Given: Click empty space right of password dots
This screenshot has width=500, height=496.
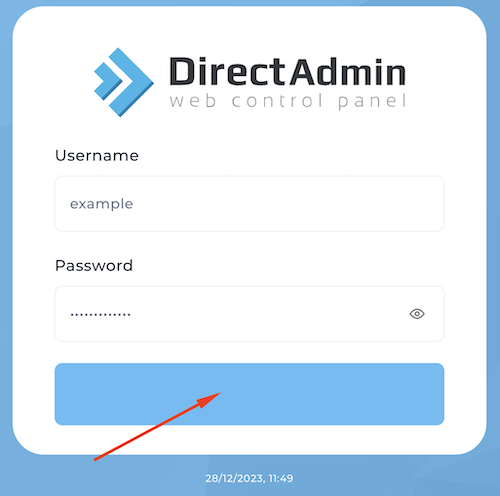Looking at the screenshot, I should point(267,314).
